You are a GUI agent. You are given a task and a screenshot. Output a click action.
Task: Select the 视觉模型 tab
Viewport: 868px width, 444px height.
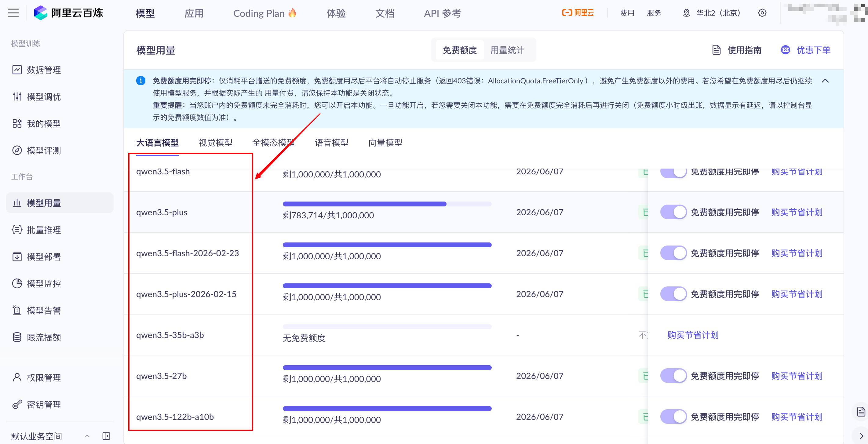pyautogui.click(x=215, y=143)
